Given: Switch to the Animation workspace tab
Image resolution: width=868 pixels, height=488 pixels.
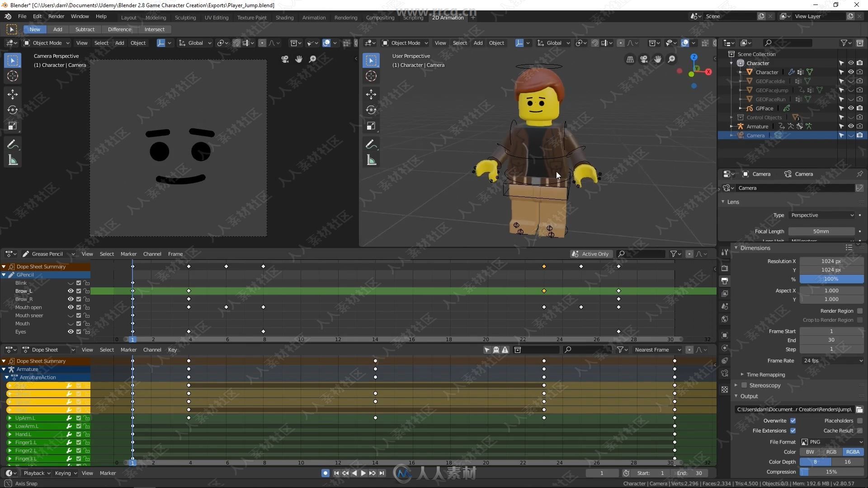Looking at the screenshot, I should point(314,18).
